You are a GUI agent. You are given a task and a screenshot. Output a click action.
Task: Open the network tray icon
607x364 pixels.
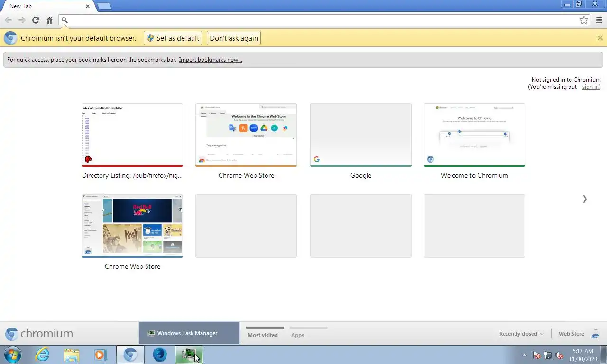(x=548, y=355)
